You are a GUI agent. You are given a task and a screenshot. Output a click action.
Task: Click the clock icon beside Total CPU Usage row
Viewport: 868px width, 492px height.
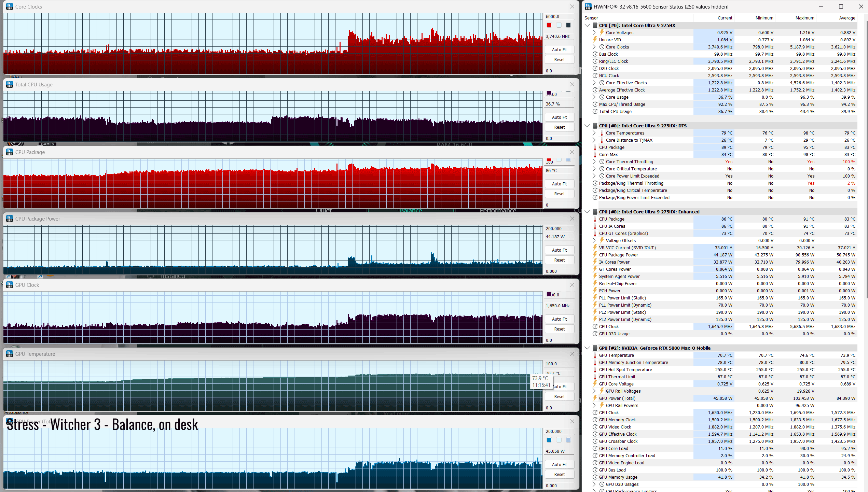(595, 111)
